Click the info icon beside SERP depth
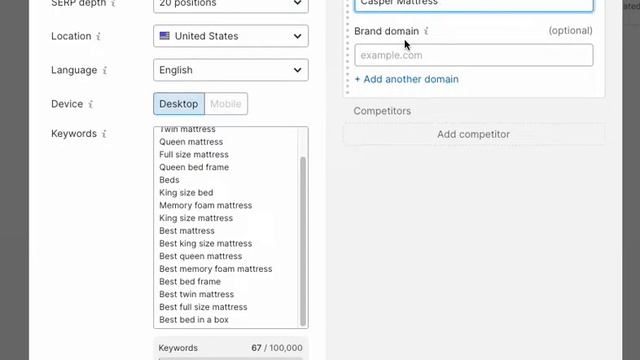640x360 pixels. coord(113,3)
